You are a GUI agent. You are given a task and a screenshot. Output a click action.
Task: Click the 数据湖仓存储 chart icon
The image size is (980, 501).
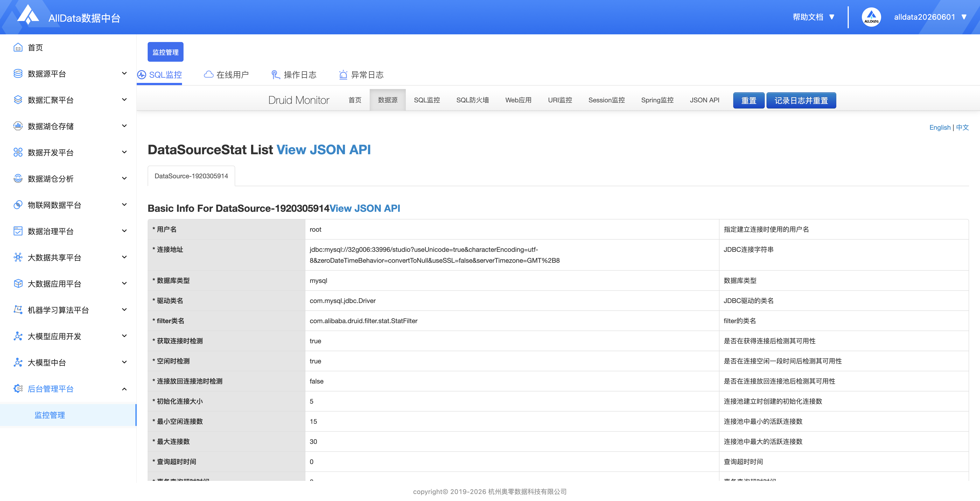point(18,126)
